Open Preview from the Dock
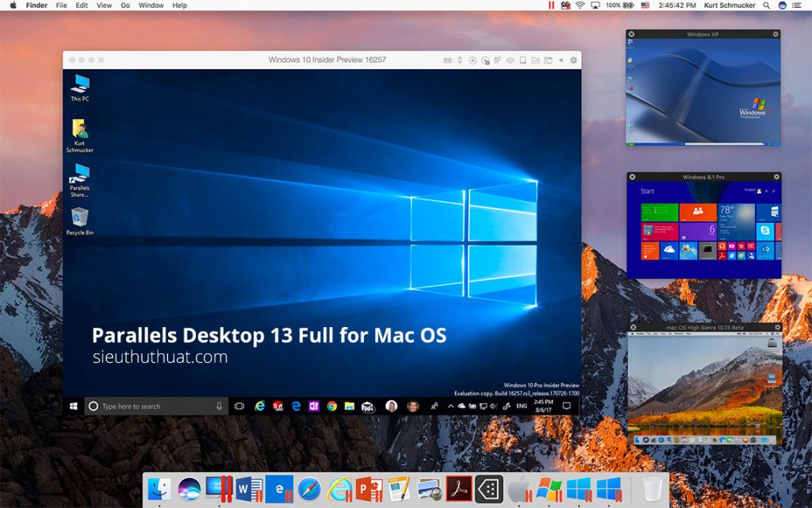The width and height of the screenshot is (812, 508). coord(429,489)
